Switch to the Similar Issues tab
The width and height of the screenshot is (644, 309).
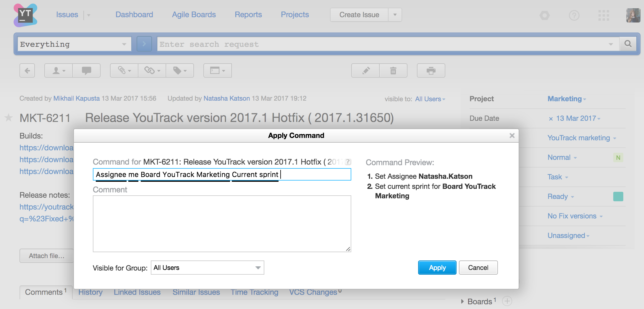pyautogui.click(x=196, y=292)
